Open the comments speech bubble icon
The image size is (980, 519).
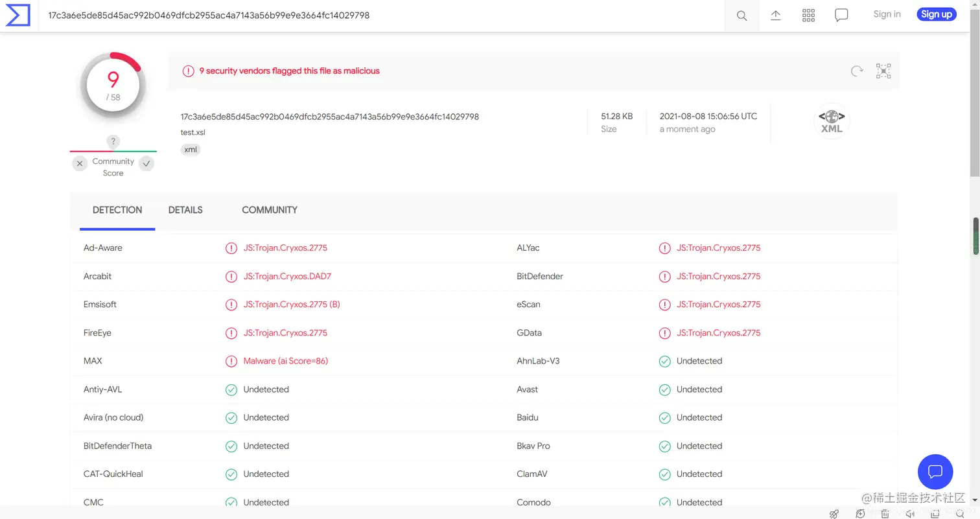coord(841,16)
